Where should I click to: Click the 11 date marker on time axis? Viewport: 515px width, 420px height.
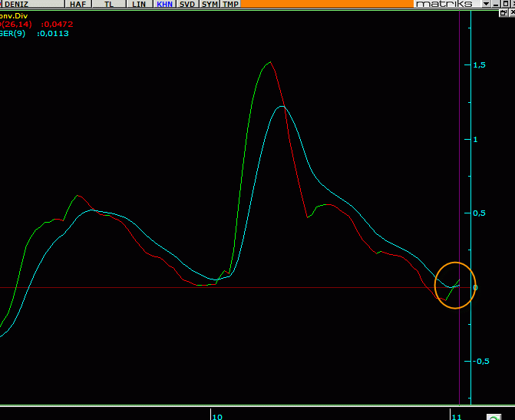tap(457, 417)
